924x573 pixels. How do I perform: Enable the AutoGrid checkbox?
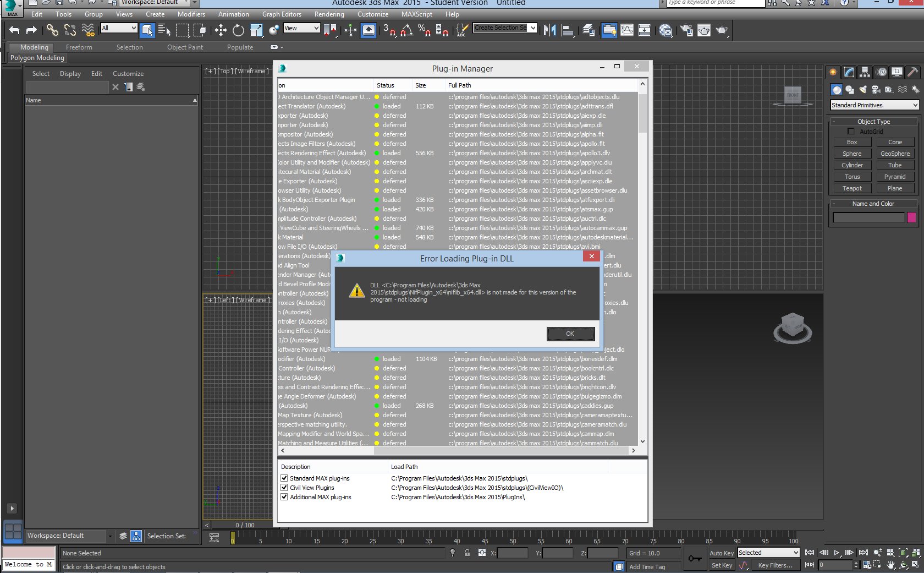click(x=851, y=132)
